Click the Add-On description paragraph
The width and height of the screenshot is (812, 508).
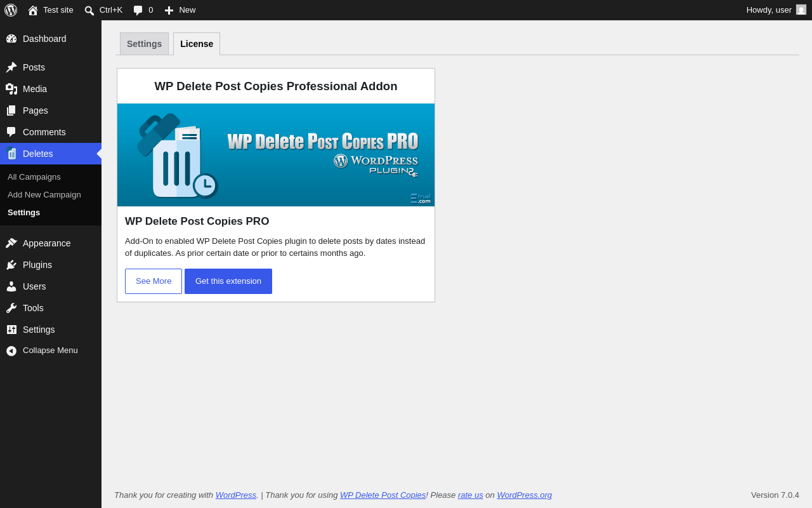(x=275, y=247)
